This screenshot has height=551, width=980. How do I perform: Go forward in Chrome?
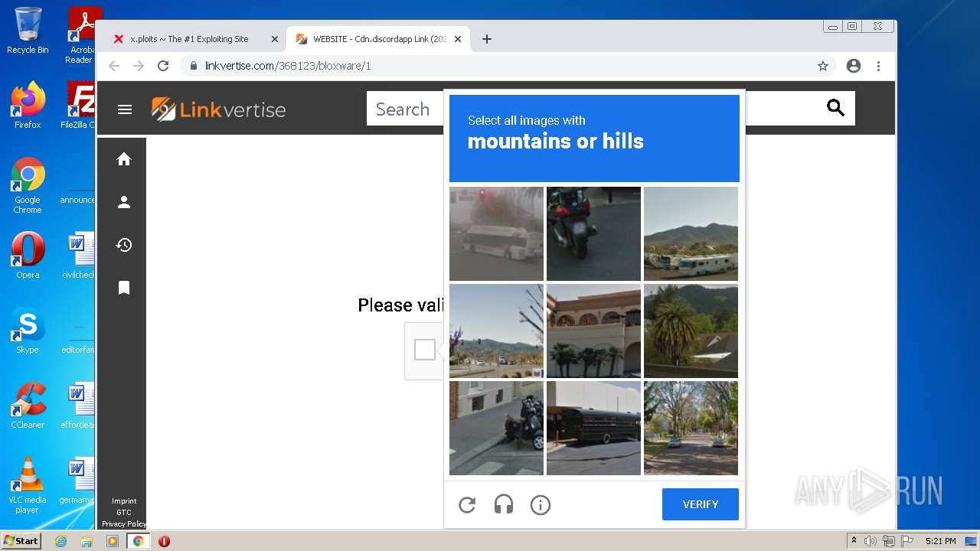pyautogui.click(x=139, y=66)
